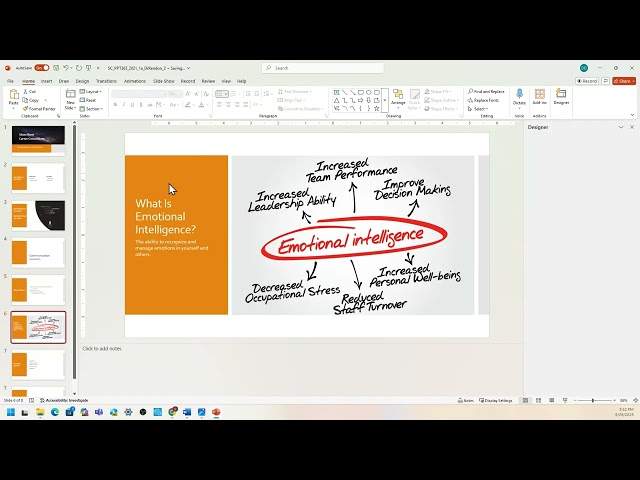Viewport: 640px width, 480px height.
Task: Toggle Italic formatting
Action: click(124, 105)
